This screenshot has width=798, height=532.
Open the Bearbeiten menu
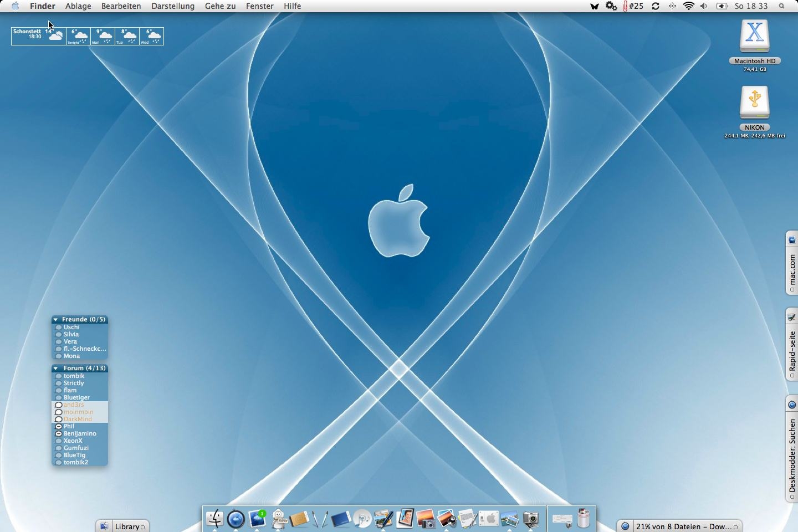[x=121, y=6]
